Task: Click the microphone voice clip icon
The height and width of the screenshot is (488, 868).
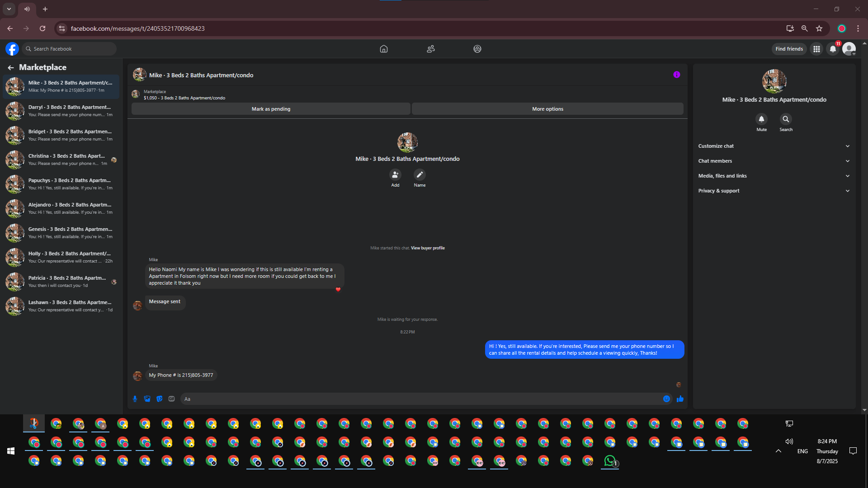Action: 135,399
